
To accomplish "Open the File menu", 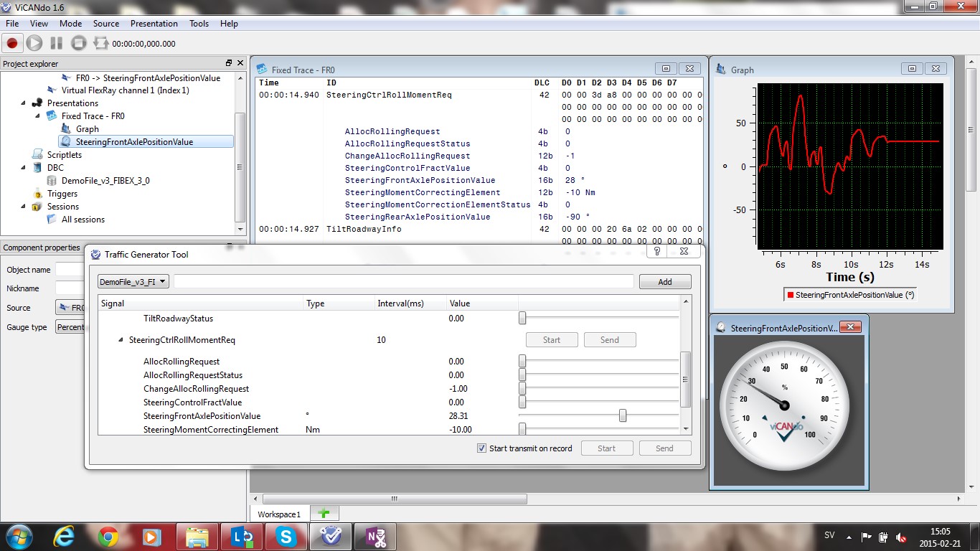I will point(12,24).
